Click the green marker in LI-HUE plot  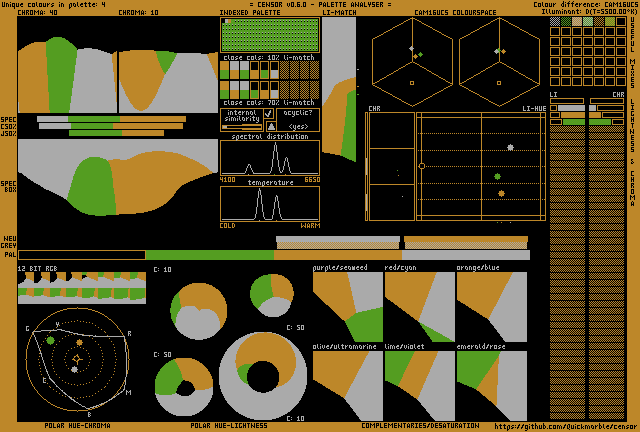[497, 176]
